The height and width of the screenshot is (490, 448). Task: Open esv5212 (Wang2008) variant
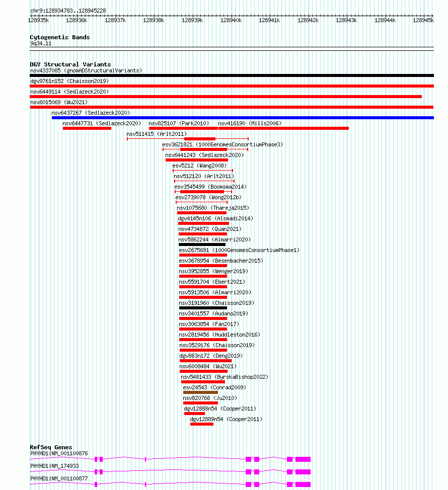tap(199, 166)
